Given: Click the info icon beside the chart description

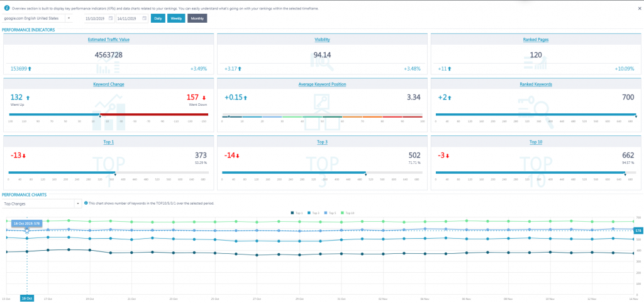Looking at the screenshot, I should pyautogui.click(x=86, y=203).
